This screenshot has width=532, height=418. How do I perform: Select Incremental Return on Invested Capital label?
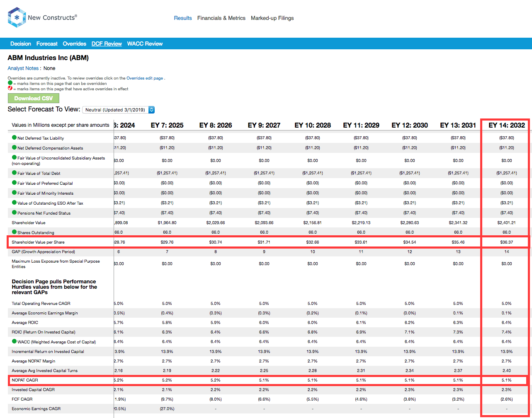point(48,352)
